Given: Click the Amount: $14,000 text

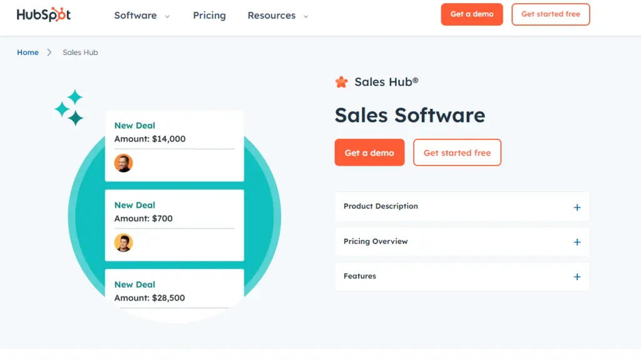Looking at the screenshot, I should pyautogui.click(x=150, y=139).
